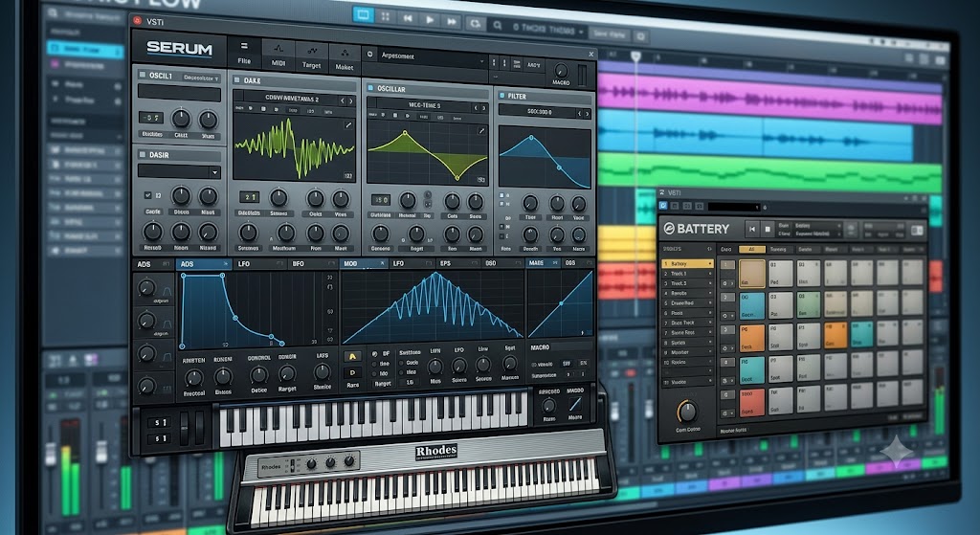Toggle the OSCILLAR section blue enable box
Image resolution: width=980 pixels, height=535 pixels.
pyautogui.click(x=370, y=88)
